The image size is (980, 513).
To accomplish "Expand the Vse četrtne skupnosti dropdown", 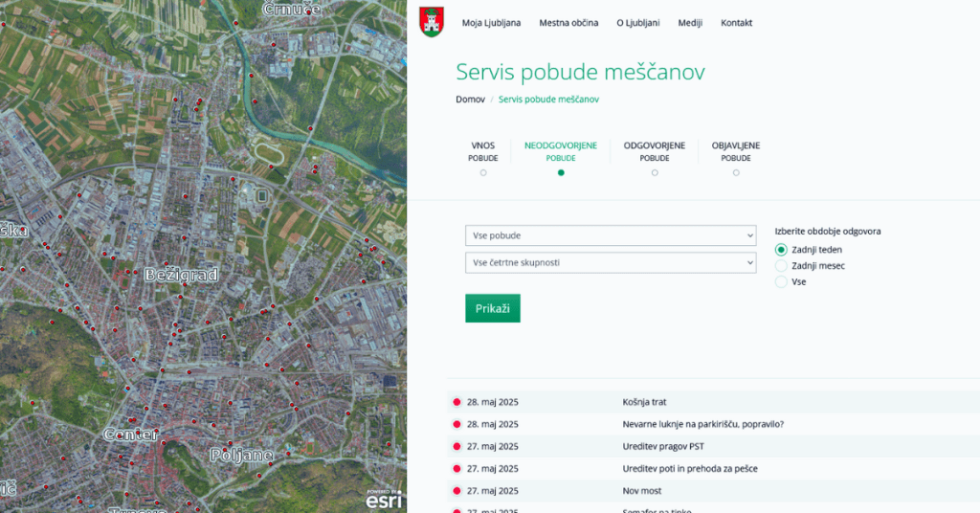I will [x=611, y=262].
